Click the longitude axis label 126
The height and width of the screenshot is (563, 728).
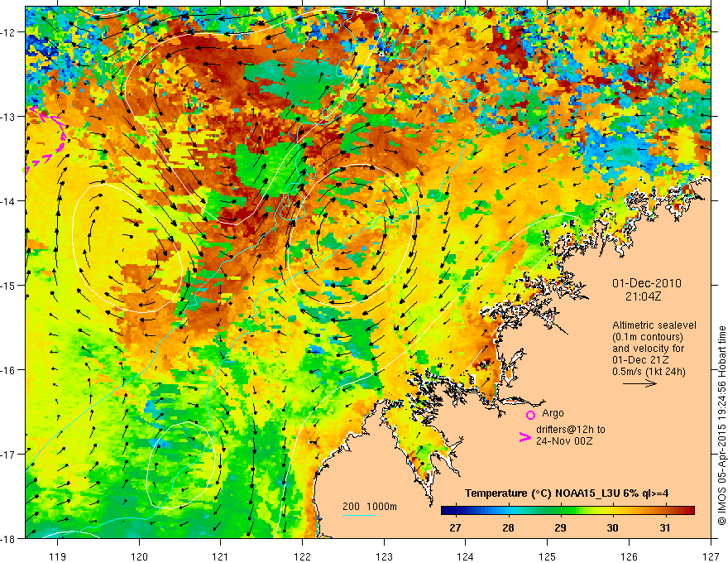629,556
